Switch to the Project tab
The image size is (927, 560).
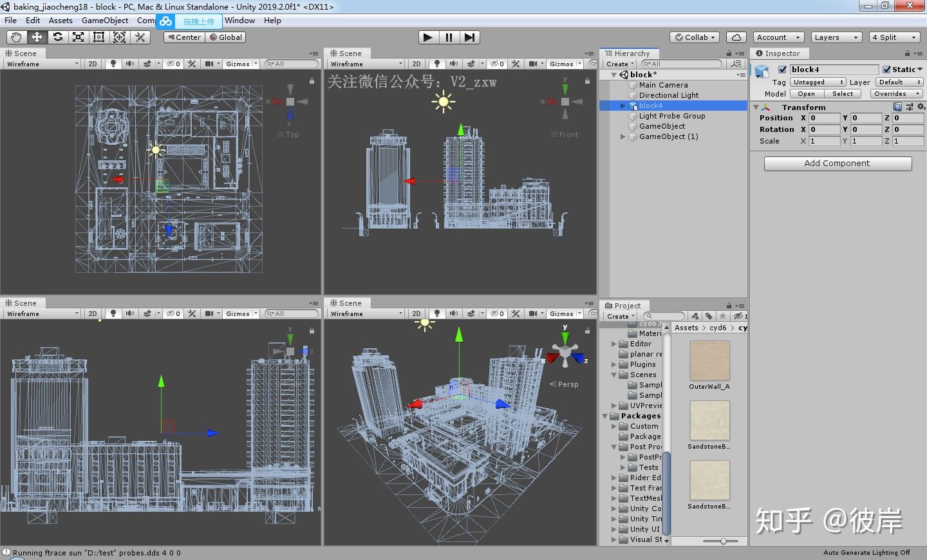point(624,306)
